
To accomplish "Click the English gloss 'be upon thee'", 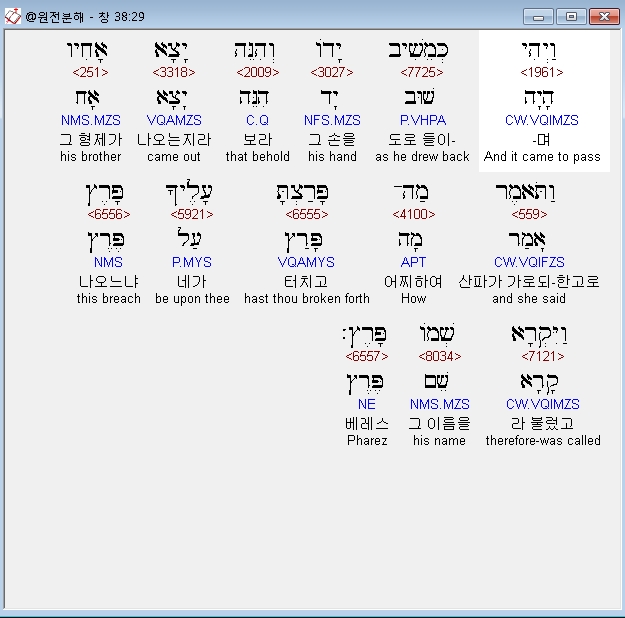I will (192, 298).
